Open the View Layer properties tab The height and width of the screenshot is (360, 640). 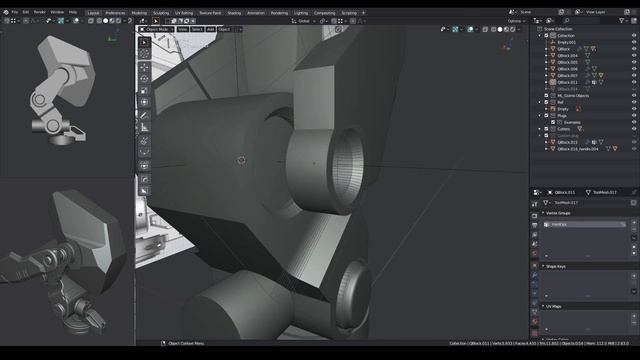[x=535, y=235]
